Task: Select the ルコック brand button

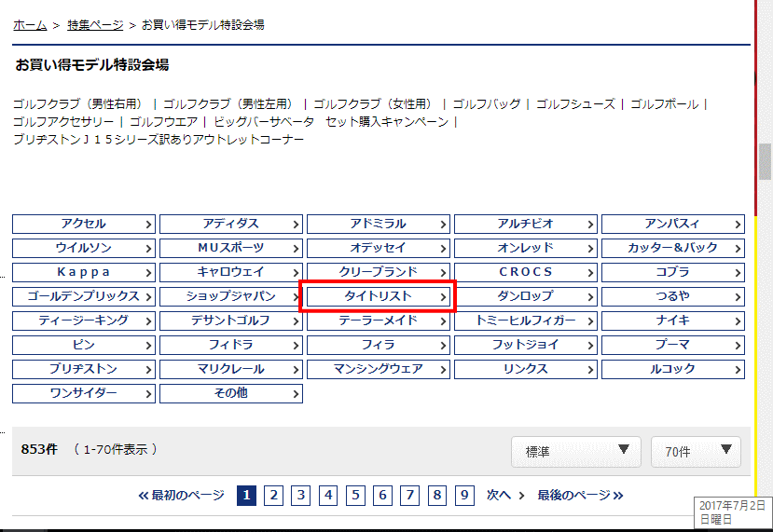Action: tap(673, 369)
